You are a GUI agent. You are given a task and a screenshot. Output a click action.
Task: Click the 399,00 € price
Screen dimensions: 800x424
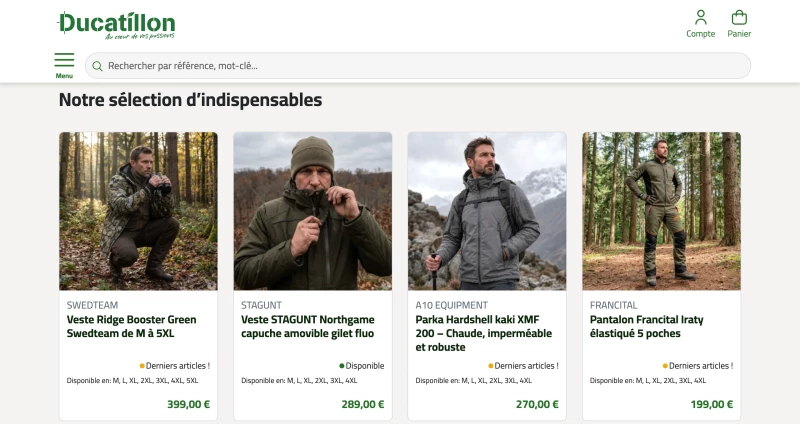click(188, 404)
